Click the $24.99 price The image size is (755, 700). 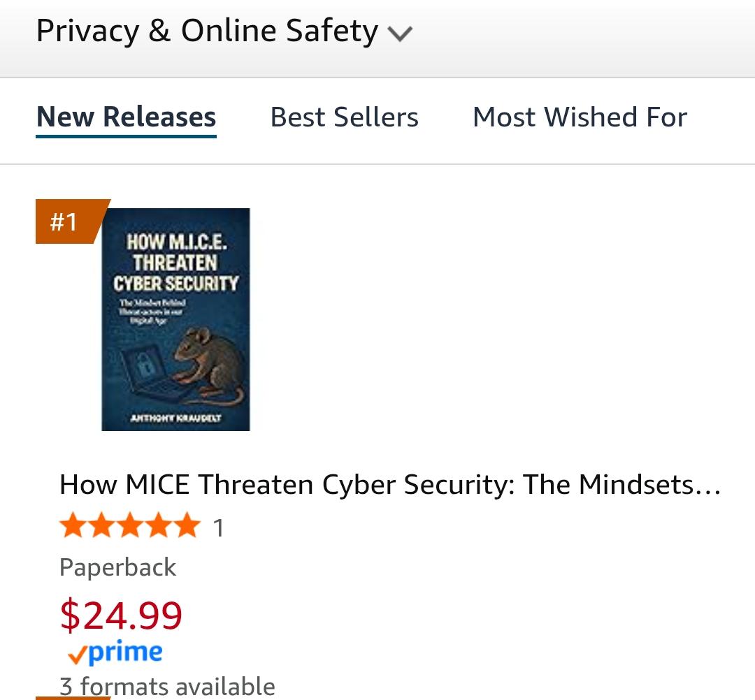point(121,615)
